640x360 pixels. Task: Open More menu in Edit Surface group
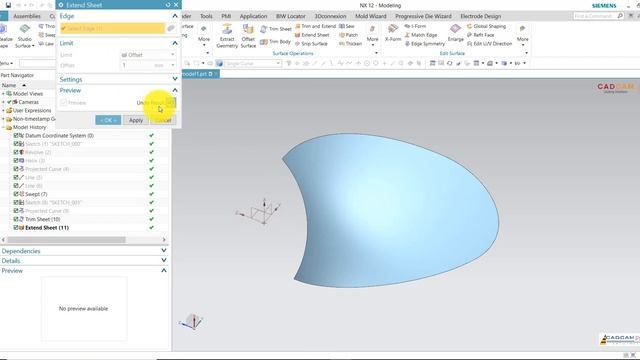pyautogui.click(x=522, y=36)
